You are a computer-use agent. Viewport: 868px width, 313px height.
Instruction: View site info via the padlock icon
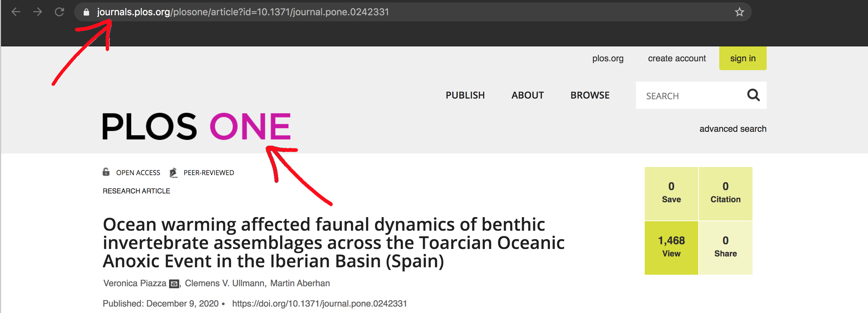click(x=86, y=12)
